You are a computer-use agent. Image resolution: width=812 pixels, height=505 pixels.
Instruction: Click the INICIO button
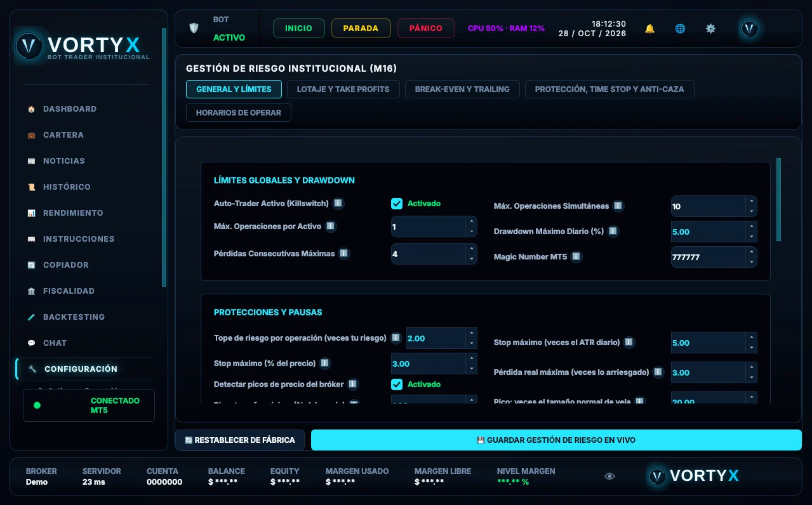298,29
